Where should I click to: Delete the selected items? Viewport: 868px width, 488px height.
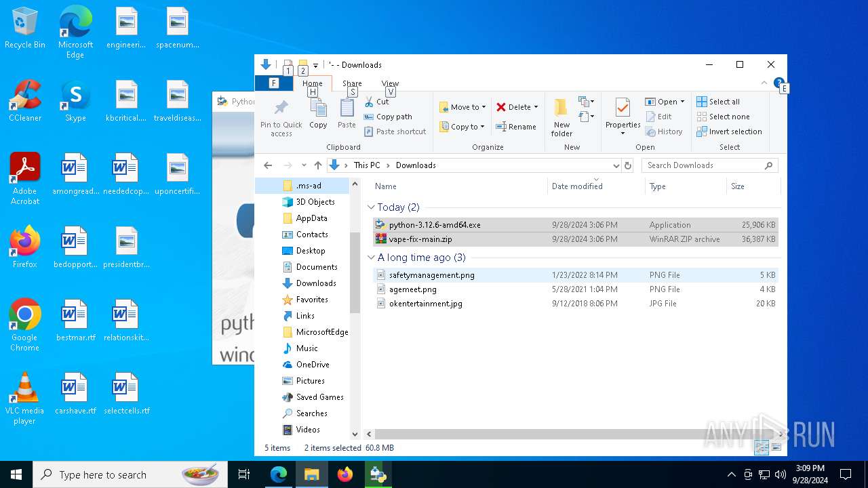click(513, 107)
